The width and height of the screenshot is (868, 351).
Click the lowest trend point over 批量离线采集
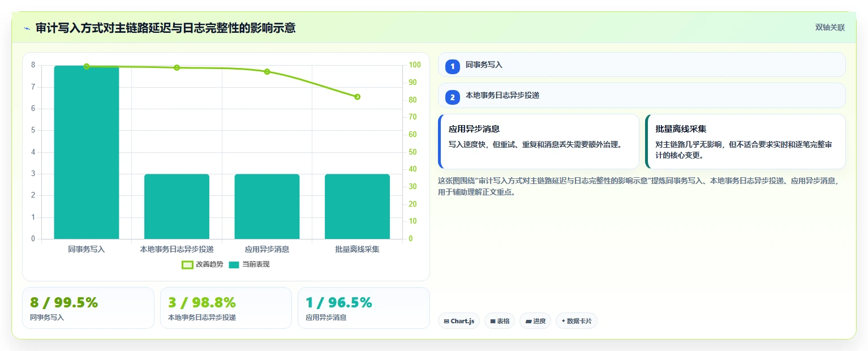click(357, 97)
